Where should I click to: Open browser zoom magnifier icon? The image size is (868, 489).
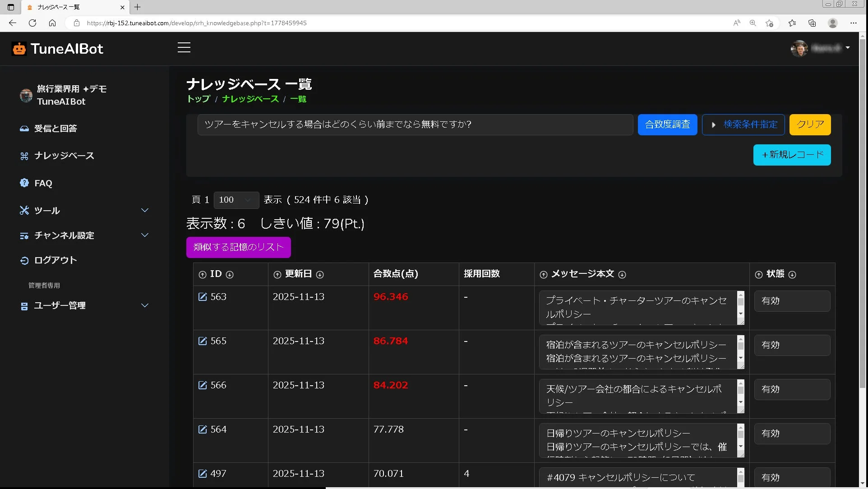click(x=753, y=23)
